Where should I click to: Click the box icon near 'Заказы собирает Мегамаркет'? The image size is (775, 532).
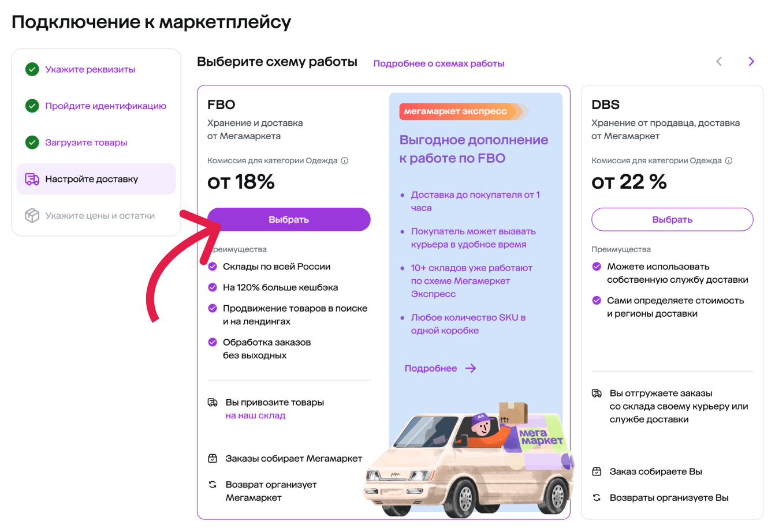click(x=213, y=459)
